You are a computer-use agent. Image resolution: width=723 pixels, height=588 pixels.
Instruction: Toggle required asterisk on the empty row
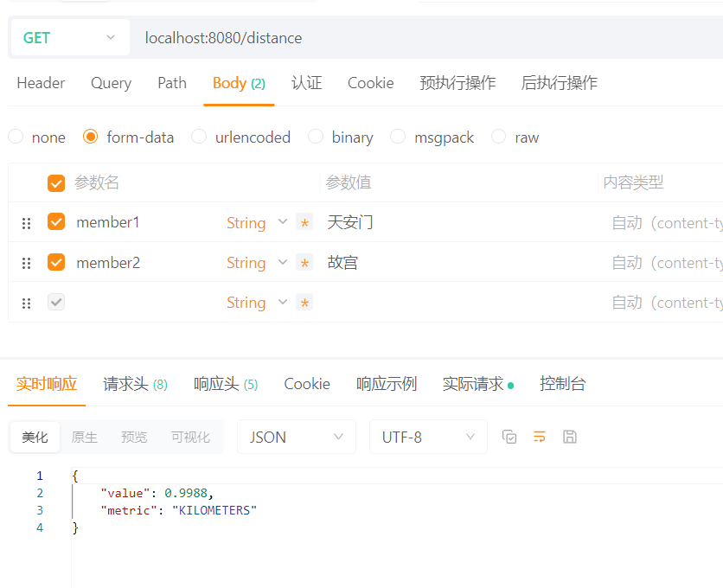[x=304, y=303]
